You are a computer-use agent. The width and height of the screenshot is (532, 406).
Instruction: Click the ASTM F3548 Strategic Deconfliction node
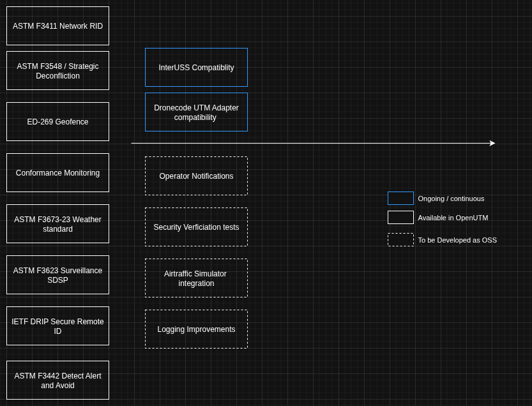[57, 71]
